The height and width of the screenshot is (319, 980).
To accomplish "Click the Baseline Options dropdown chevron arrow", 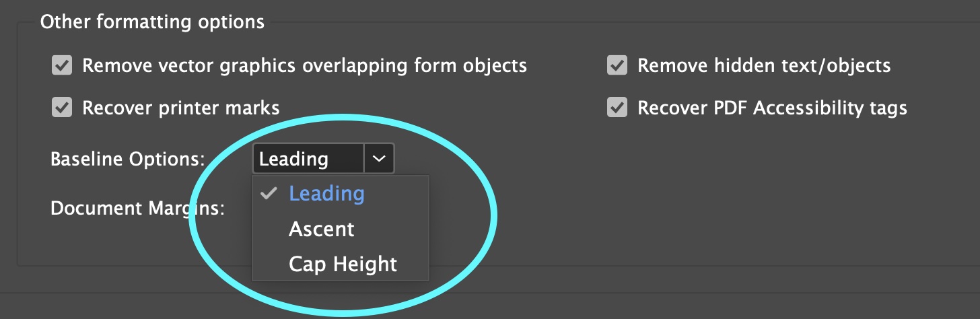I will [380, 159].
